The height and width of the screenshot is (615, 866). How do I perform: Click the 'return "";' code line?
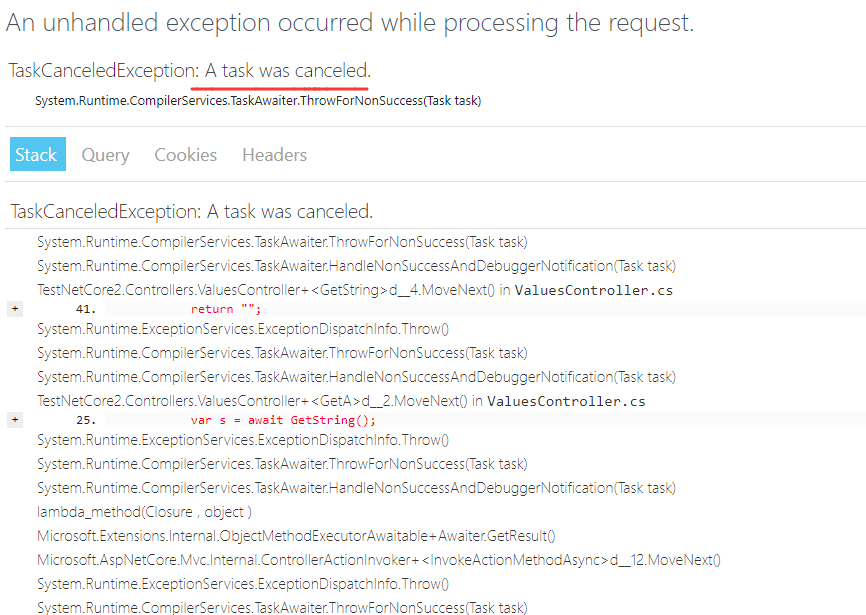(x=225, y=309)
